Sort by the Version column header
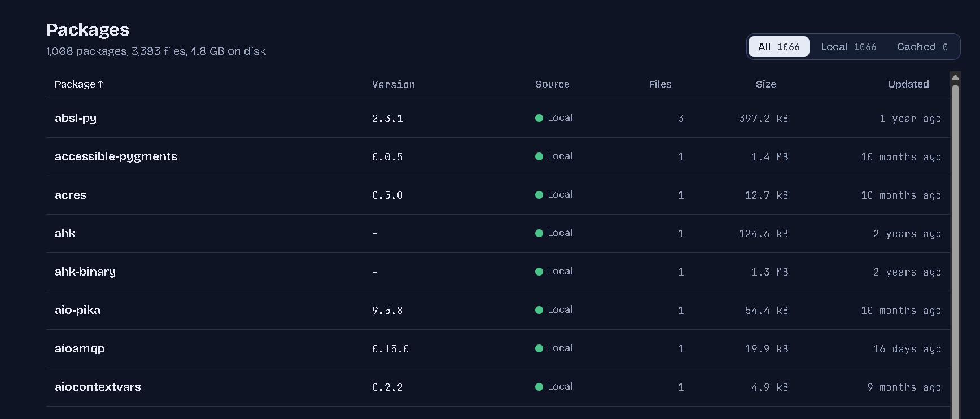The image size is (980, 419). coord(393,84)
